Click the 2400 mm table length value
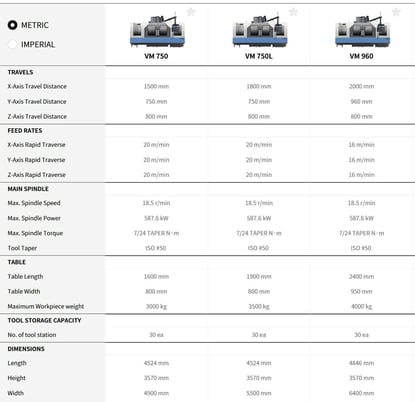Image resolution: width=415 pixels, height=402 pixels. (x=362, y=277)
